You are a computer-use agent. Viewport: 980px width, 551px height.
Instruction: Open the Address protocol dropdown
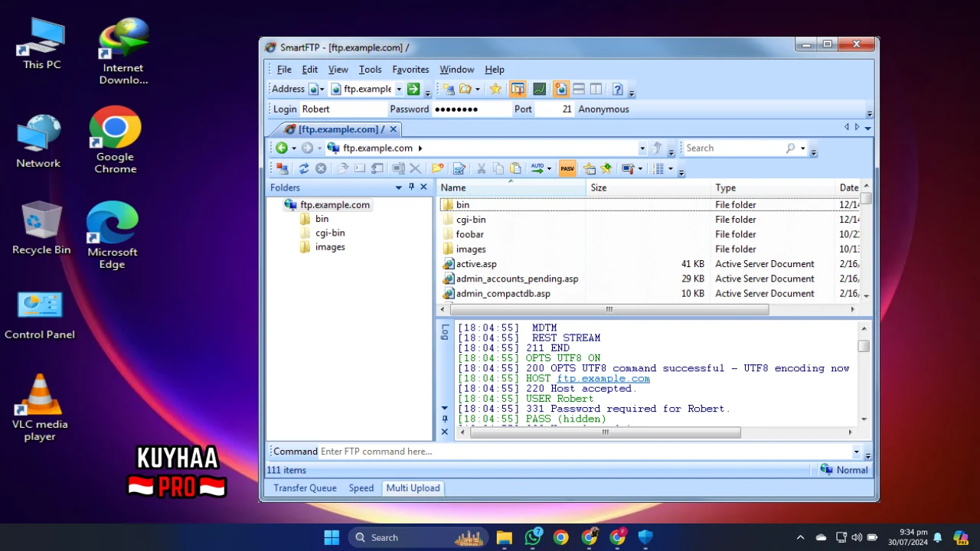[322, 90]
